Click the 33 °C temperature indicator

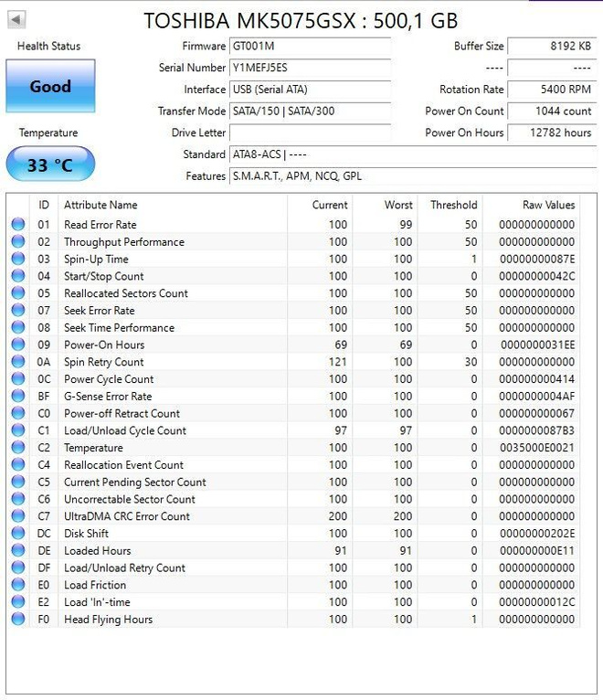pyautogui.click(x=50, y=164)
